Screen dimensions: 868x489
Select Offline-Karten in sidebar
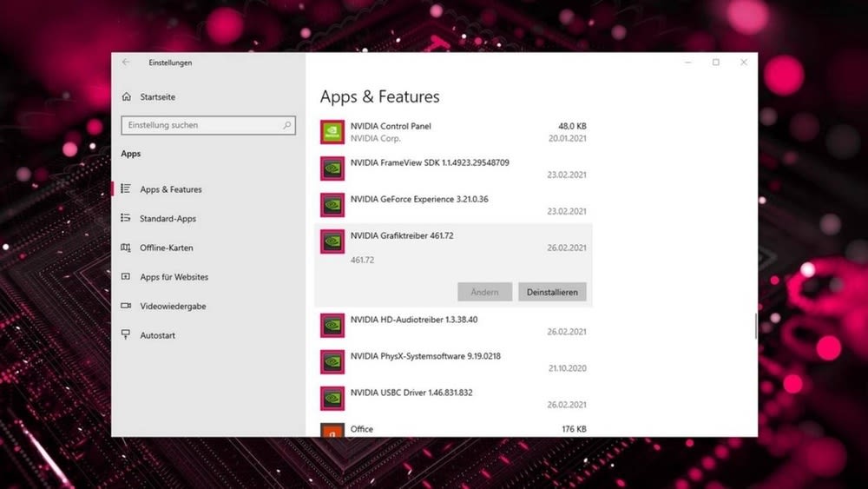click(166, 248)
